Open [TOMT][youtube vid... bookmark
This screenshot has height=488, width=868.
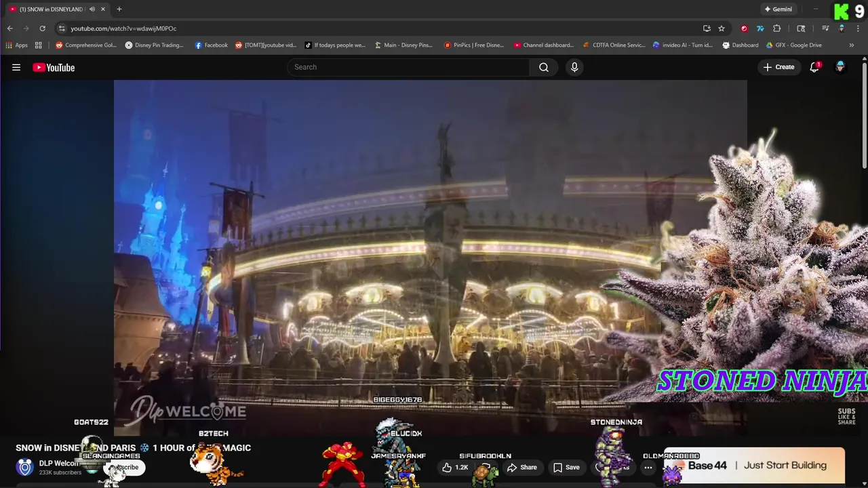pyautogui.click(x=266, y=45)
